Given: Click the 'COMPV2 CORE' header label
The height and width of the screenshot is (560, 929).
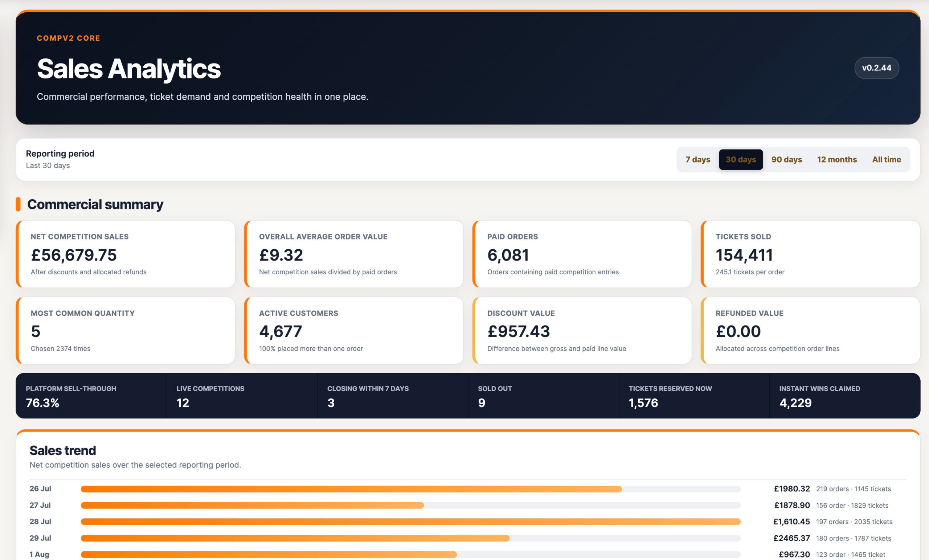Looking at the screenshot, I should pyautogui.click(x=68, y=38).
